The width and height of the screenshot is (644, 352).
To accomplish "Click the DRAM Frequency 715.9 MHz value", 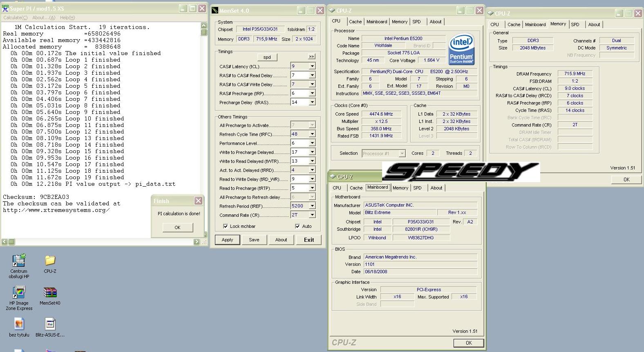I will pyautogui.click(x=575, y=74).
